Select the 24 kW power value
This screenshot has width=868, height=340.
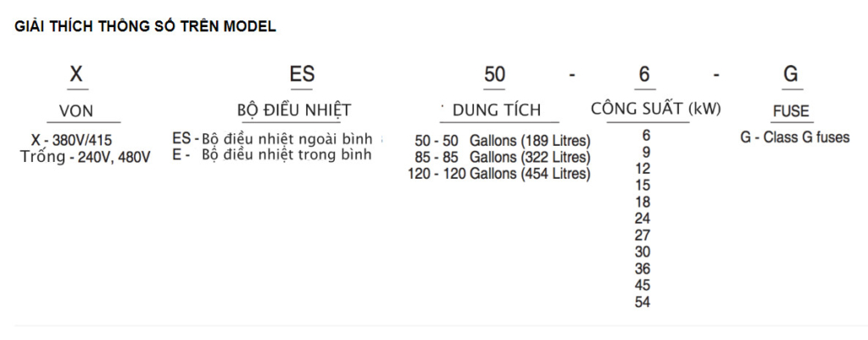click(x=643, y=218)
